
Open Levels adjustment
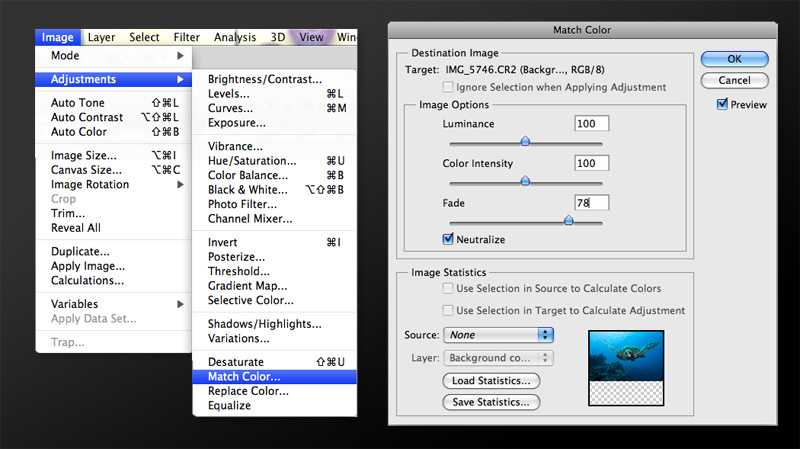pyautogui.click(x=274, y=94)
